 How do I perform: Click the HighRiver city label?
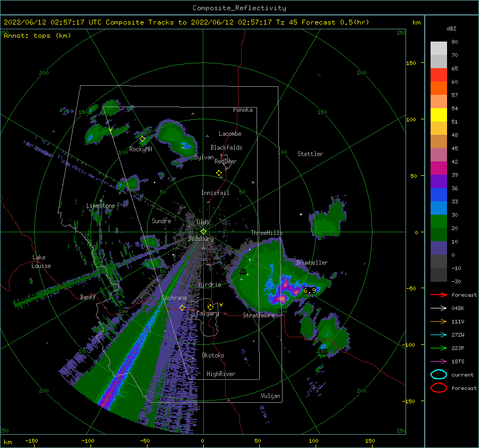click(x=221, y=374)
